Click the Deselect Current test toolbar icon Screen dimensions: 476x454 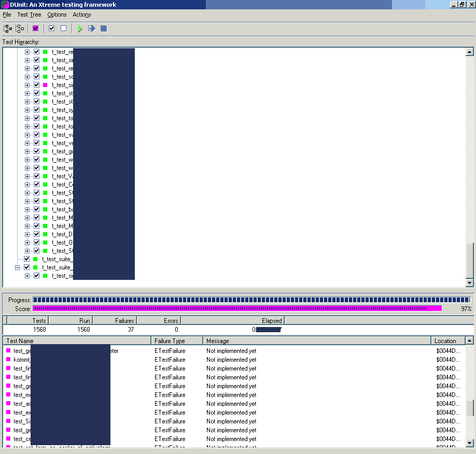coord(63,29)
